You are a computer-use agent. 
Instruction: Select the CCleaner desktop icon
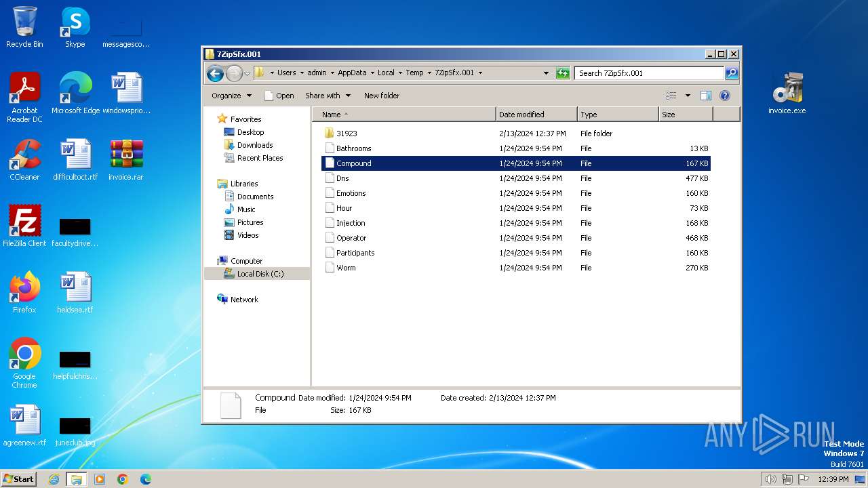point(24,160)
